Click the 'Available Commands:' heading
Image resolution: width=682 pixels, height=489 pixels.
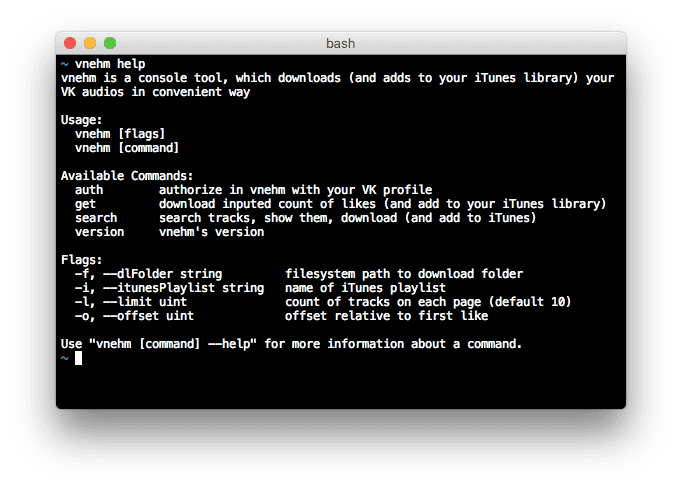(127, 176)
